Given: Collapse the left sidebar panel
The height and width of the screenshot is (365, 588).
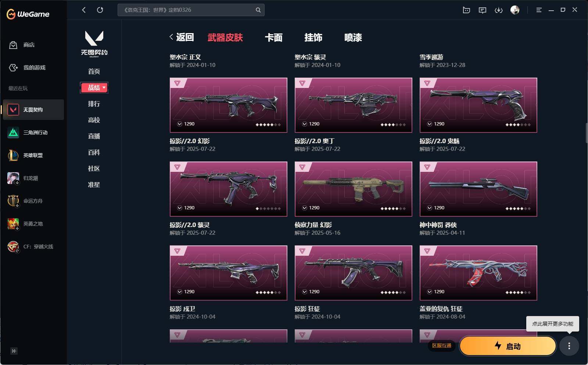Looking at the screenshot, I should (x=14, y=351).
